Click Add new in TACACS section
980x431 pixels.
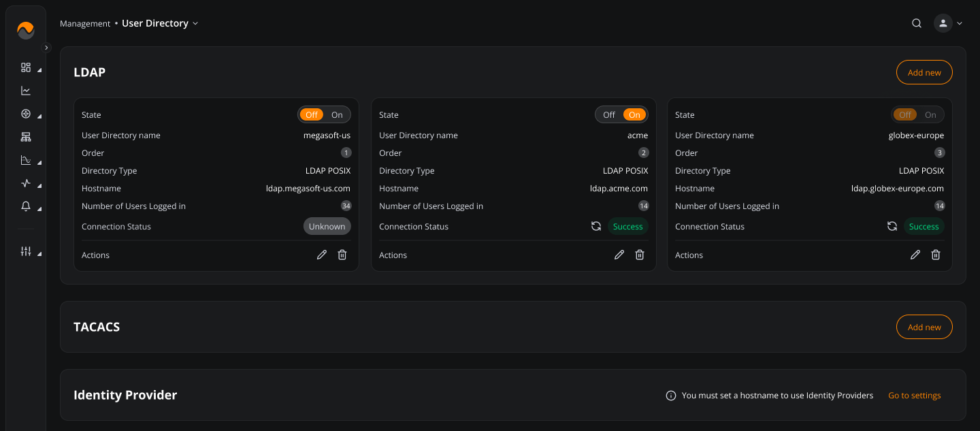(924, 328)
